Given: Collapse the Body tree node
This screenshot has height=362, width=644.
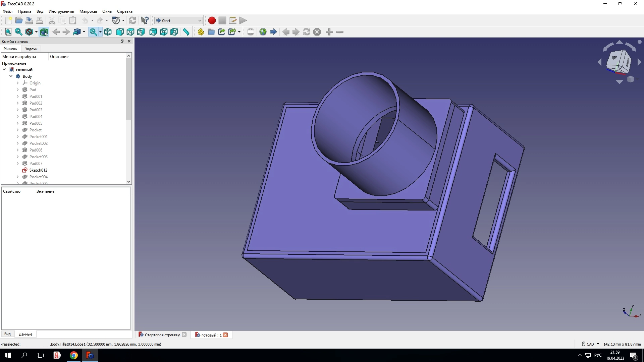Looking at the screenshot, I should [11, 76].
